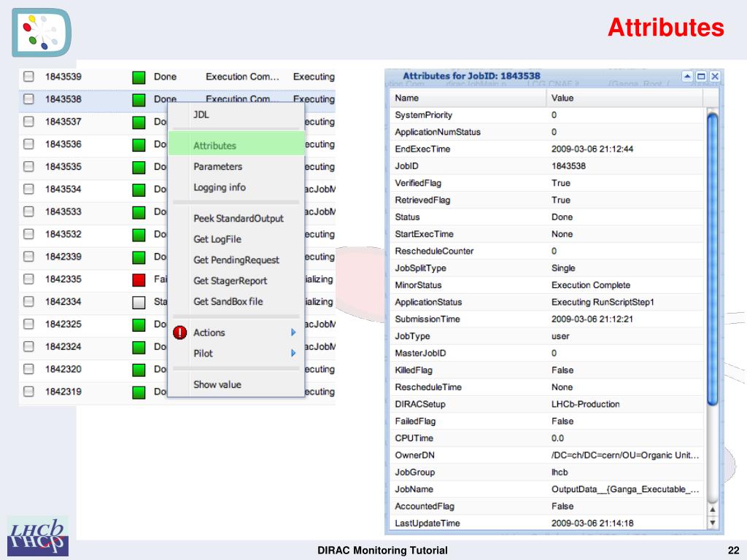Click green status icon for job 1843536
Viewport: 747px width, 560px height.
(x=139, y=145)
